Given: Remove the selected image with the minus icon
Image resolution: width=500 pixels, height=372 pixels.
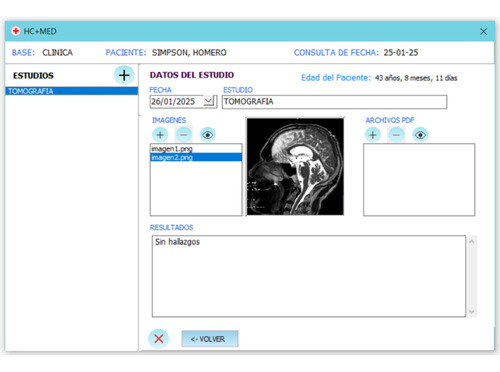Looking at the screenshot, I should [x=183, y=135].
